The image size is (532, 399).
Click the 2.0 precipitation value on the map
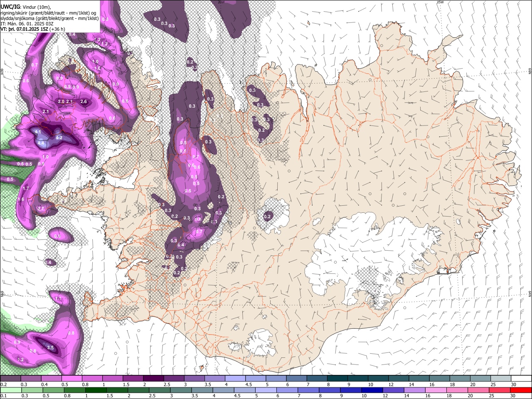[x=61, y=101]
